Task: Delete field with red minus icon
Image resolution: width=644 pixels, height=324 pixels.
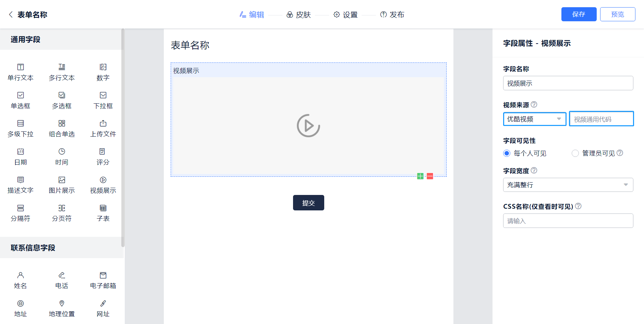Action: [430, 176]
